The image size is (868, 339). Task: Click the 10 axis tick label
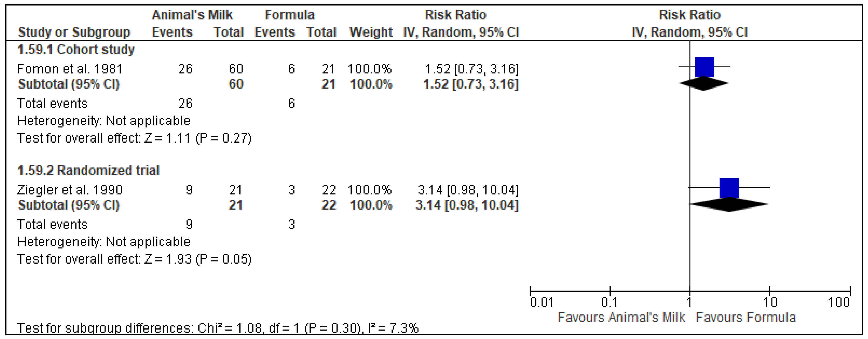(x=770, y=302)
